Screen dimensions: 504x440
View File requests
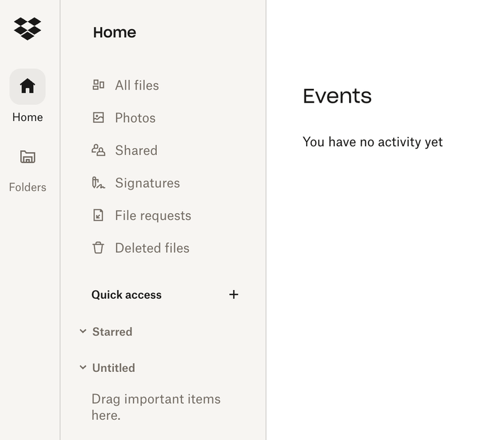point(152,216)
